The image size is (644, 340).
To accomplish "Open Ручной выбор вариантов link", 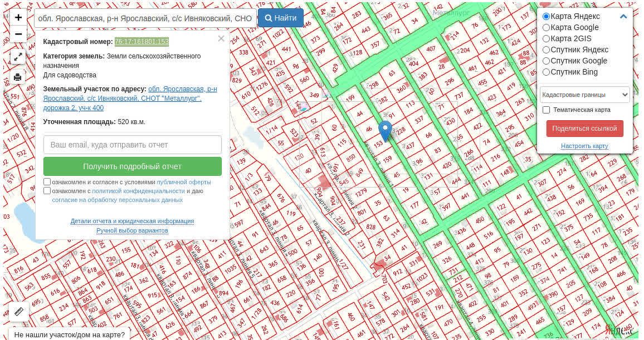I will pyautogui.click(x=132, y=230).
